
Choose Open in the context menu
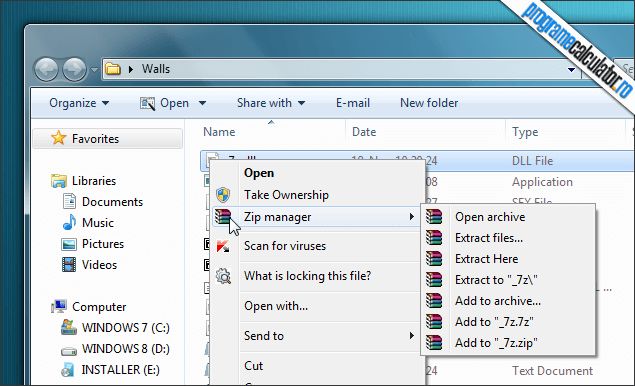click(x=259, y=173)
